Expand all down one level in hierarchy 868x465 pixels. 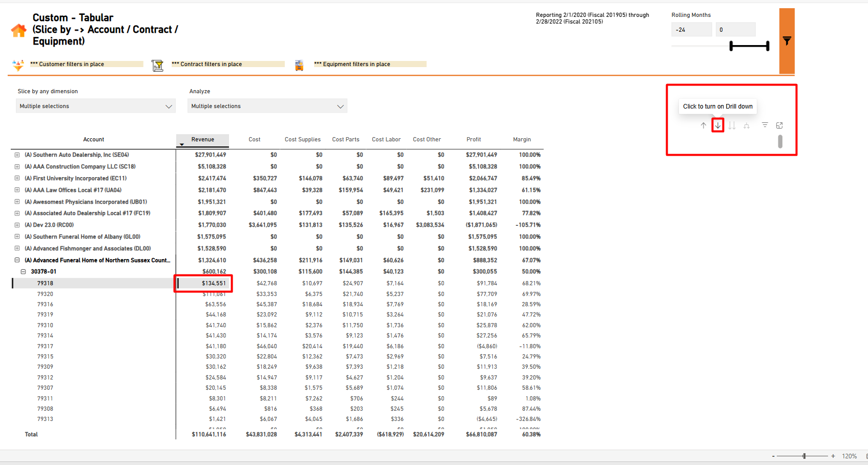click(x=747, y=125)
